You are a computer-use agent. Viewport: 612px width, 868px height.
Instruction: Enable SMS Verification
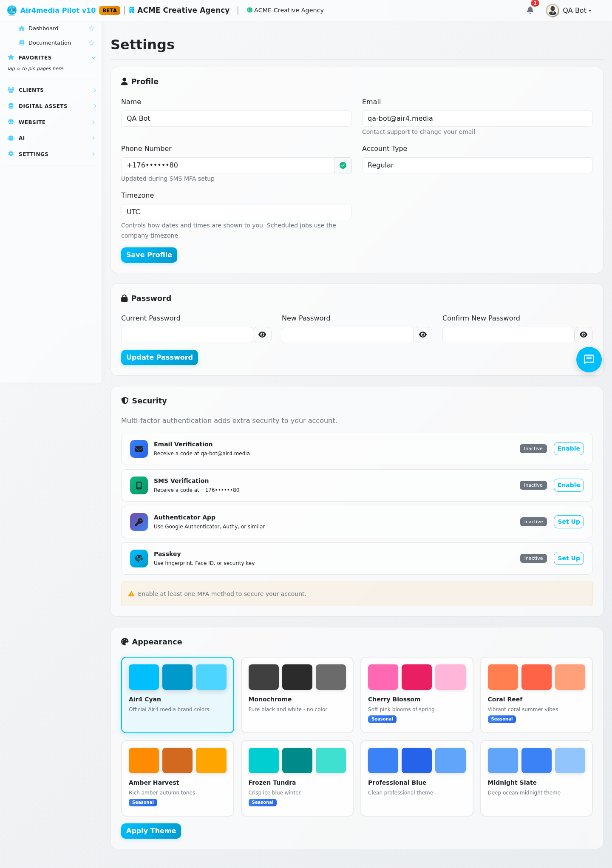tap(569, 485)
